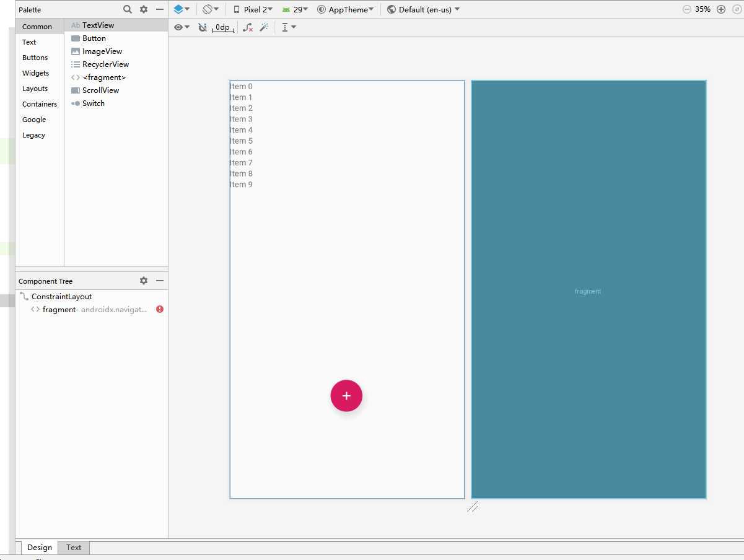Select the fragment node in Component Tree
The width and height of the screenshot is (744, 560).
87,309
